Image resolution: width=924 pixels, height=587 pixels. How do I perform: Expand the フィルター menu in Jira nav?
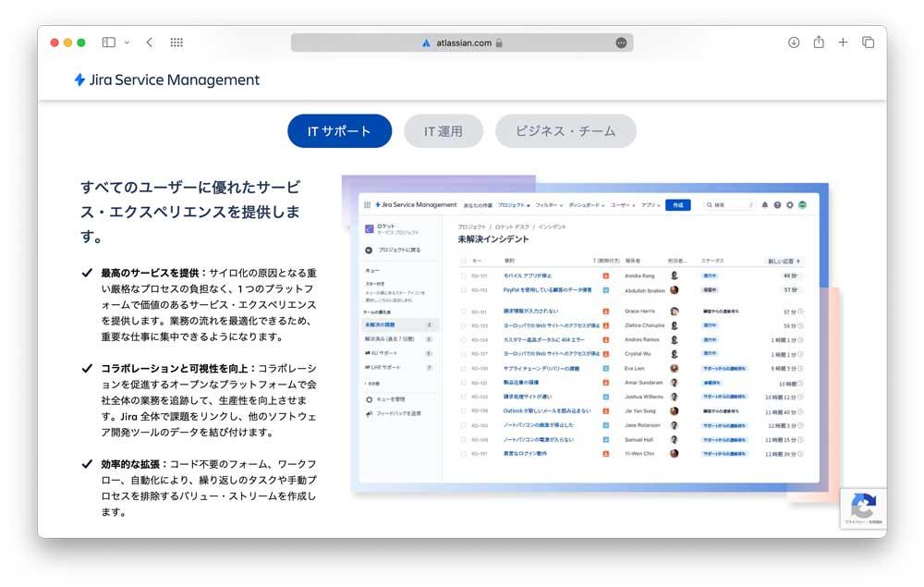pyautogui.click(x=549, y=205)
